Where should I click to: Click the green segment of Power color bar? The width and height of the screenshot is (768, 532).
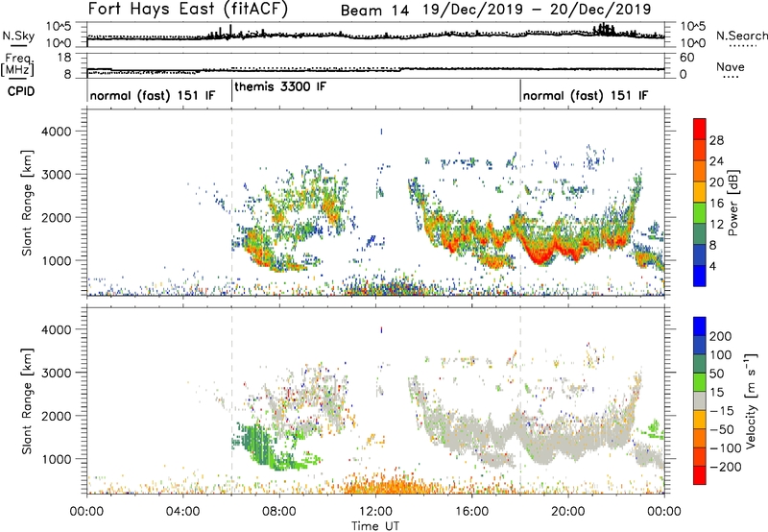[700, 213]
